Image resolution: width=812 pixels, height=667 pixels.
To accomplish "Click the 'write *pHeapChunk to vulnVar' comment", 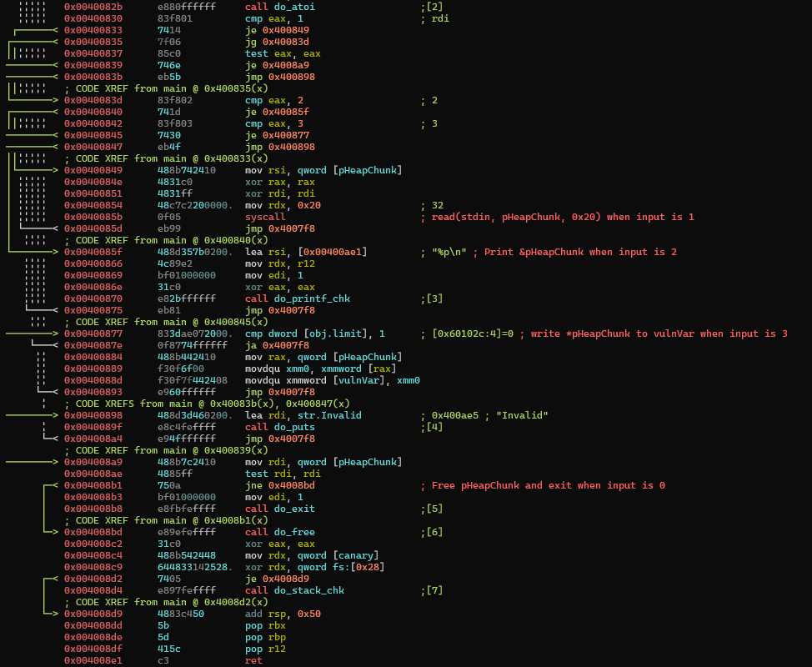I will point(654,334).
